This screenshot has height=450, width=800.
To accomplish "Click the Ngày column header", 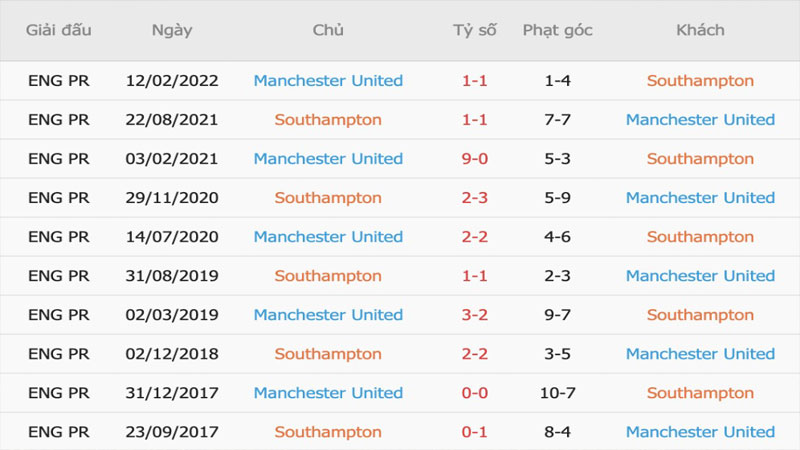I will tap(172, 30).
